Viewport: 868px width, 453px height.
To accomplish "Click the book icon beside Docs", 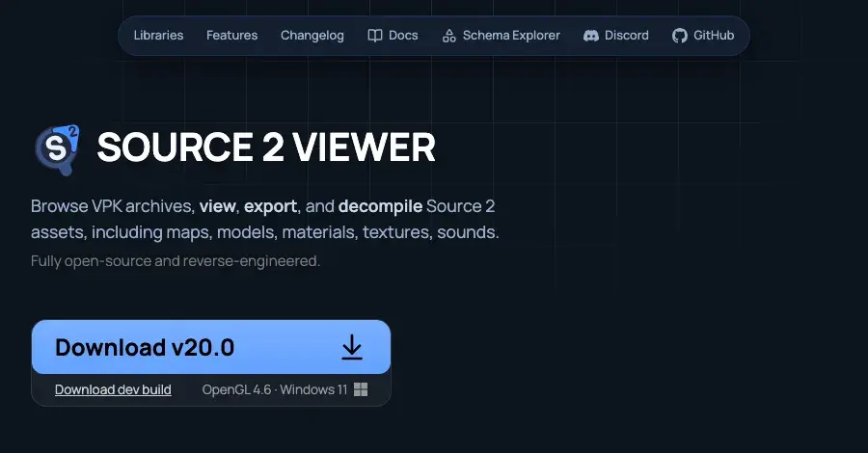I will 375,36.
